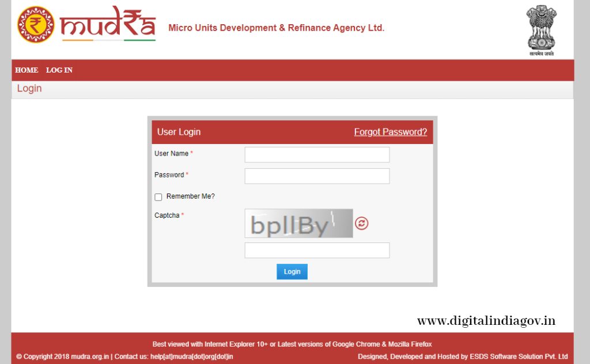Viewport: 590px width, 364px height.
Task: Click the User Login panel heading
Action: coord(179,132)
